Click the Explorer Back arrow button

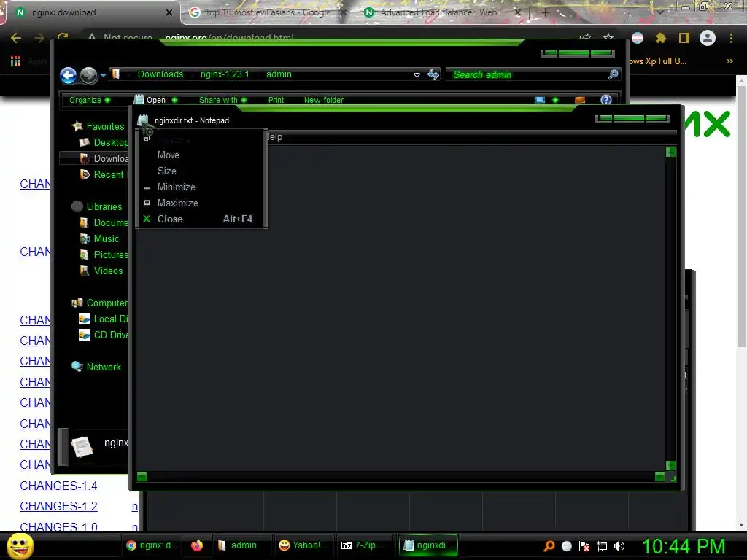[x=68, y=75]
